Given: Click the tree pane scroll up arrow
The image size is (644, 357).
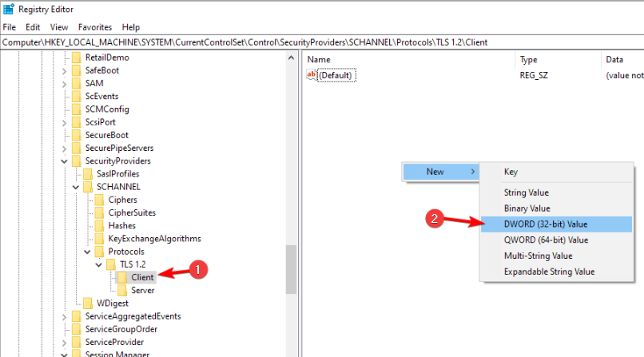Looking at the screenshot, I should coord(291,58).
